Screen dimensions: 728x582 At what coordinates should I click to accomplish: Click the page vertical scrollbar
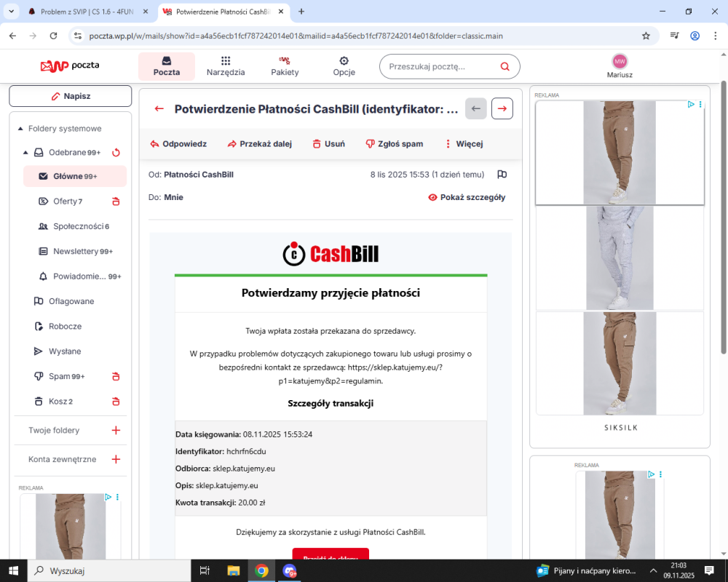tap(723, 218)
